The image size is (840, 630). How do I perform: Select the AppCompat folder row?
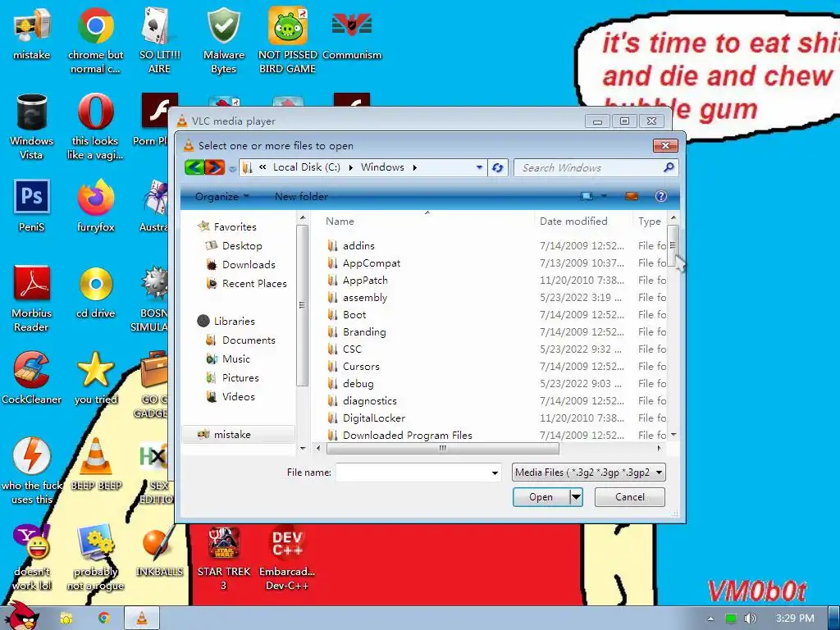(x=495, y=263)
